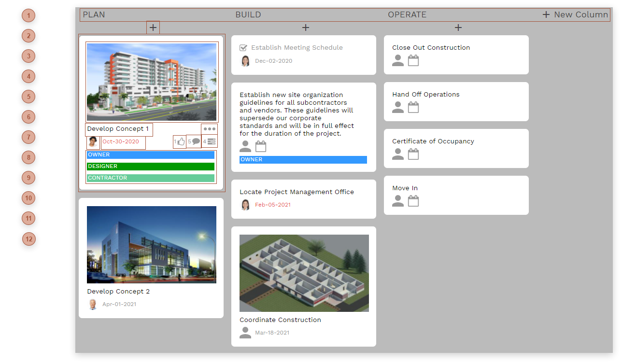Add a new card under the PLAN column
The image size is (622, 364).
click(153, 28)
